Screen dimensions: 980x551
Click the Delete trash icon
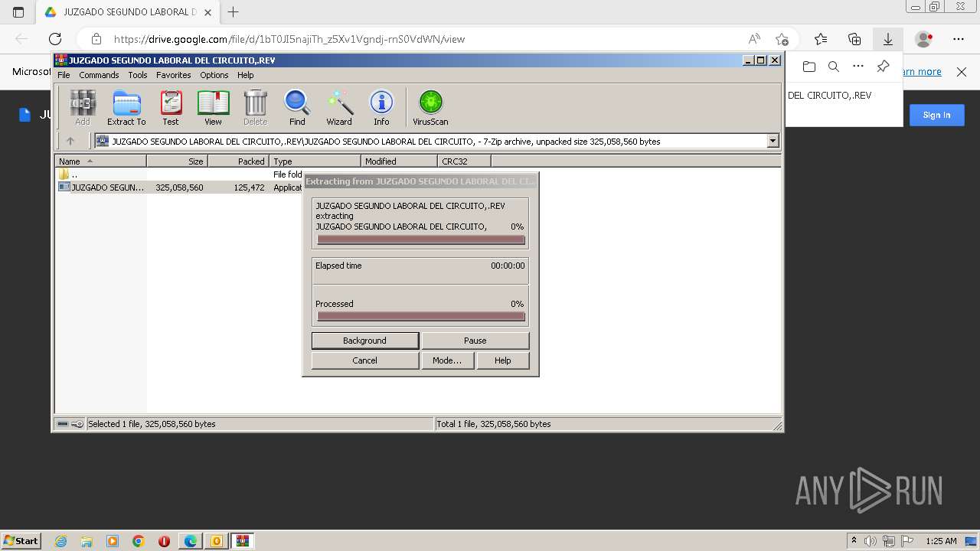255,107
